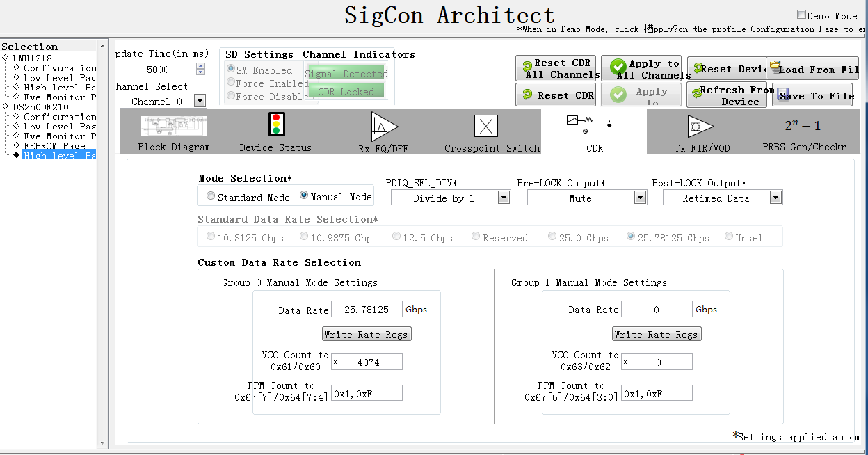Select highlighted High level Page under DS250DF210
This screenshot has height=455, width=868.
[x=60, y=155]
